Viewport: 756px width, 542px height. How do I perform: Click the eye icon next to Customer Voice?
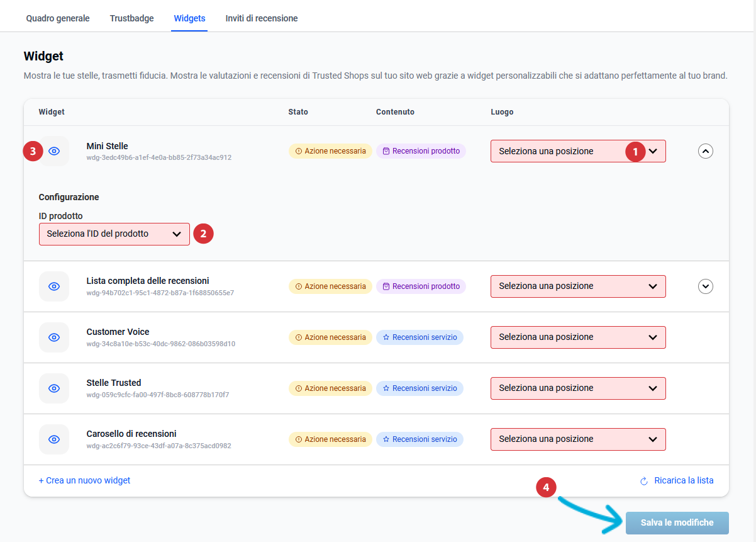(x=54, y=337)
